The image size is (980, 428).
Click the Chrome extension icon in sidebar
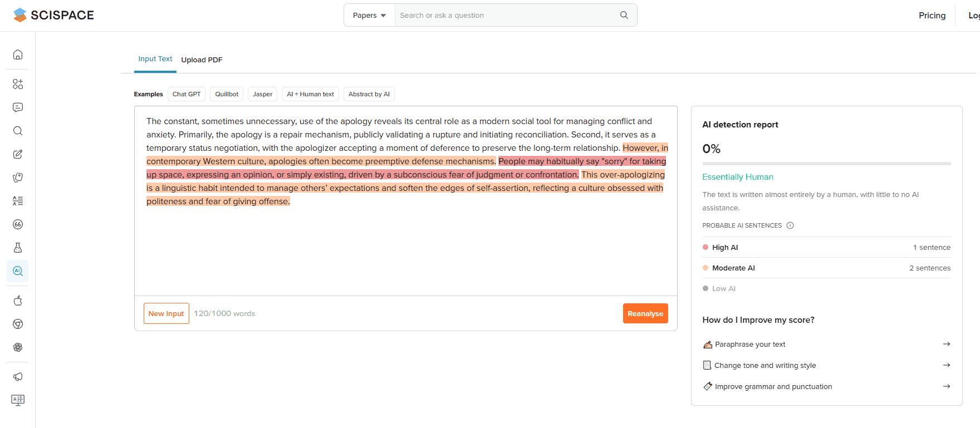[18, 324]
